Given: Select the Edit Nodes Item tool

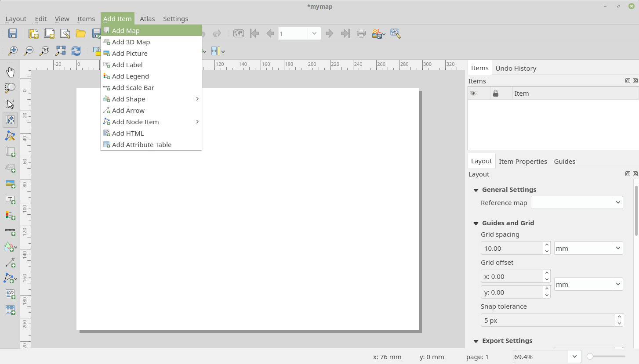Looking at the screenshot, I should (x=10, y=136).
